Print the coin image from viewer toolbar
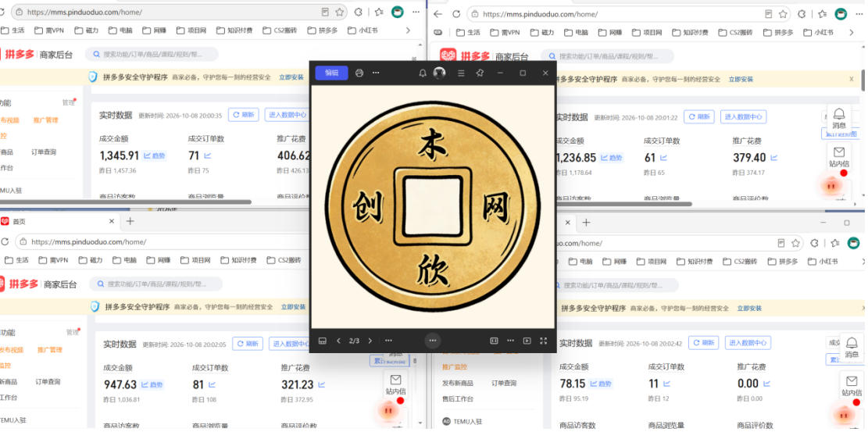 click(359, 73)
